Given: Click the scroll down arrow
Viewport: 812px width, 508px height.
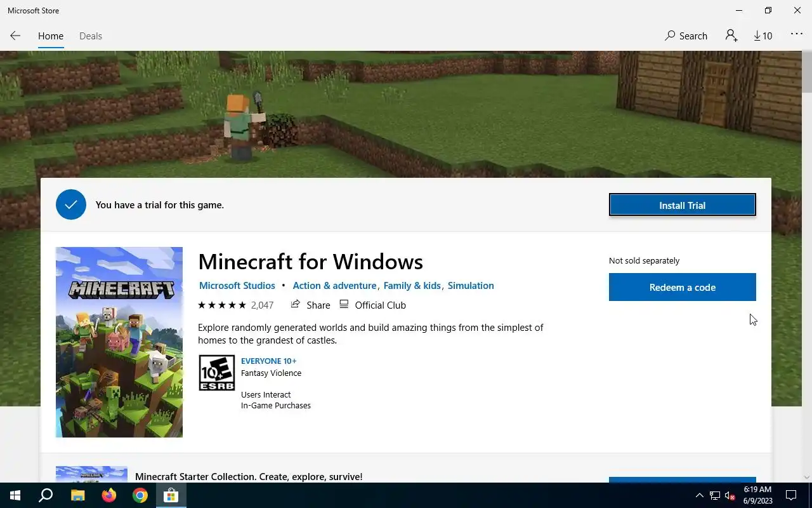Looking at the screenshot, I should [806, 477].
